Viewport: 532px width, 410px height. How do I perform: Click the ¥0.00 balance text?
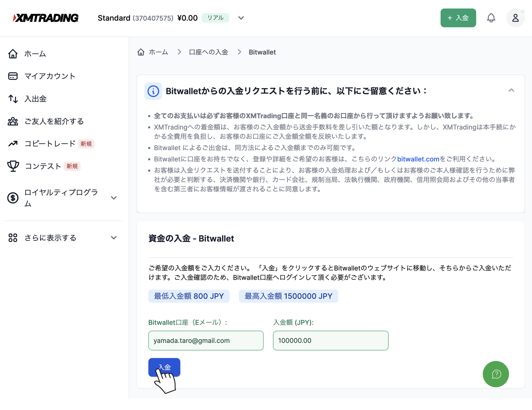click(x=188, y=18)
